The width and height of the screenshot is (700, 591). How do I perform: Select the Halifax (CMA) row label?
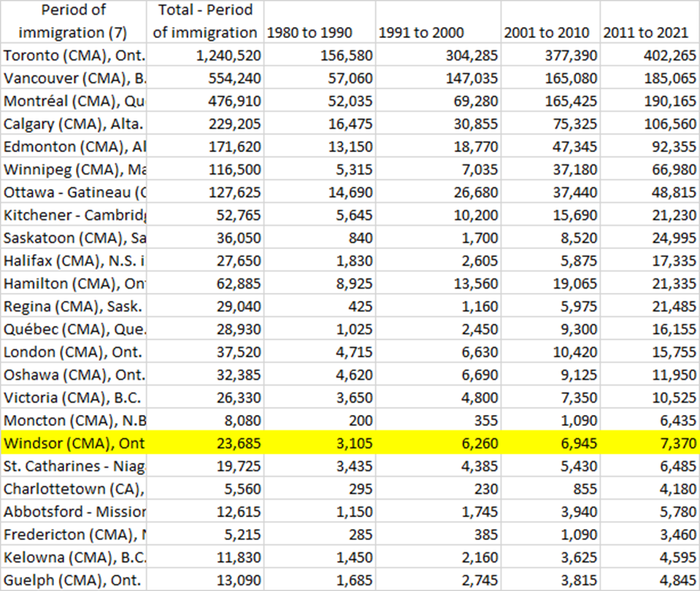[74, 261]
